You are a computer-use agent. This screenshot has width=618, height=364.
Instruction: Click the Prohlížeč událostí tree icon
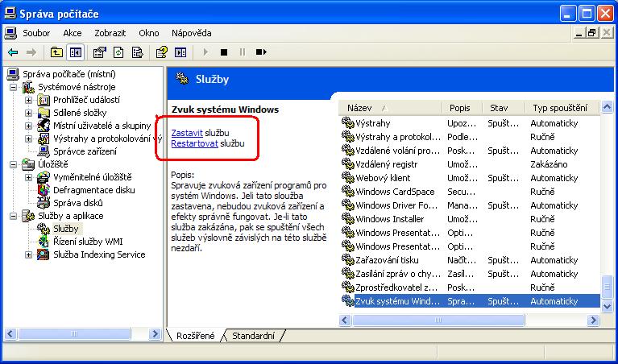coord(44,100)
